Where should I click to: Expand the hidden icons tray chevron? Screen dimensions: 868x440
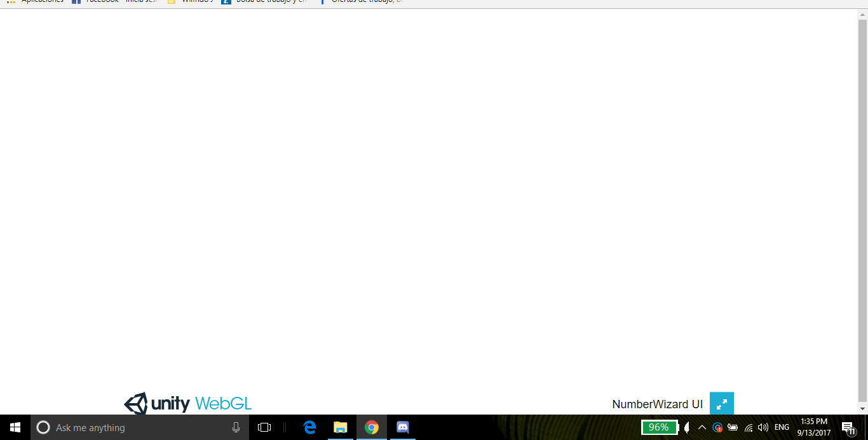click(x=702, y=427)
